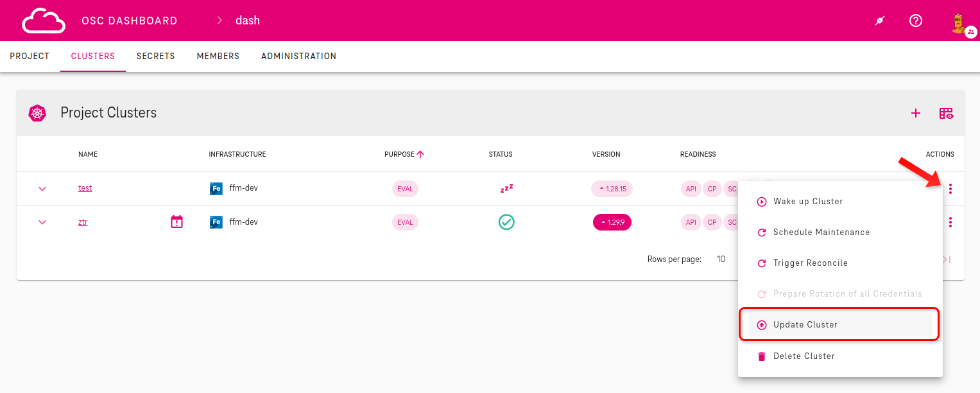Image resolution: width=980 pixels, height=393 pixels.
Task: Click the OSC cloud logo icon
Action: 44,21
